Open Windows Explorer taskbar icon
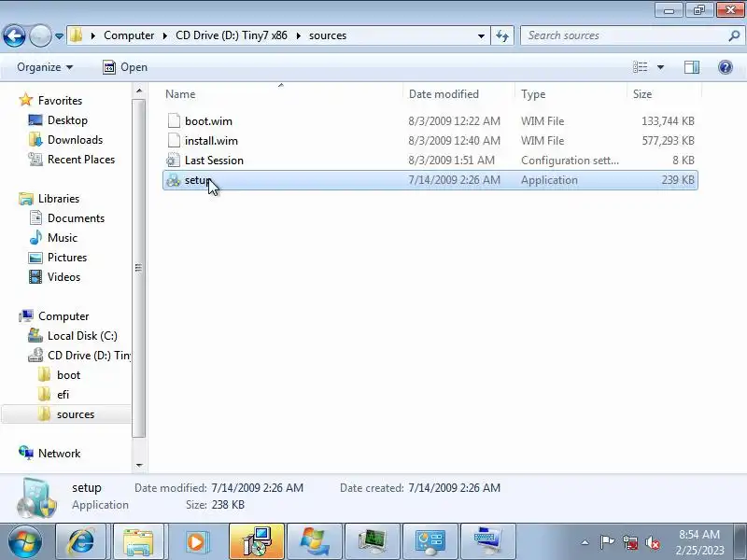747x560 pixels. click(138, 542)
